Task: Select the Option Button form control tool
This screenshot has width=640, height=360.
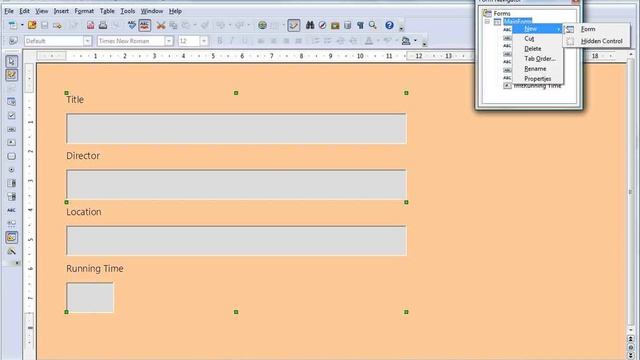Action: (11, 169)
